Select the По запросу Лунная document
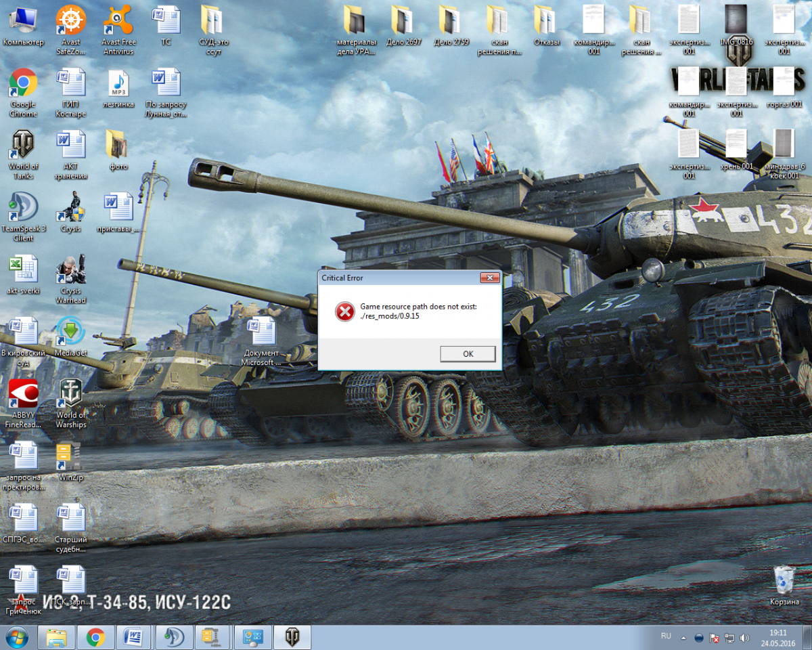This screenshot has height=650, width=812. click(166, 93)
